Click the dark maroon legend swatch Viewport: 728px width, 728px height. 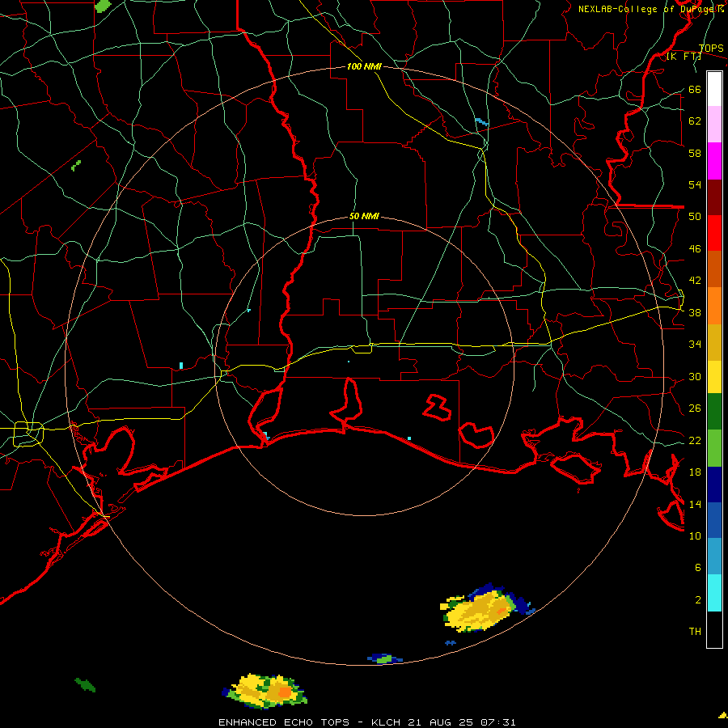[714, 197]
